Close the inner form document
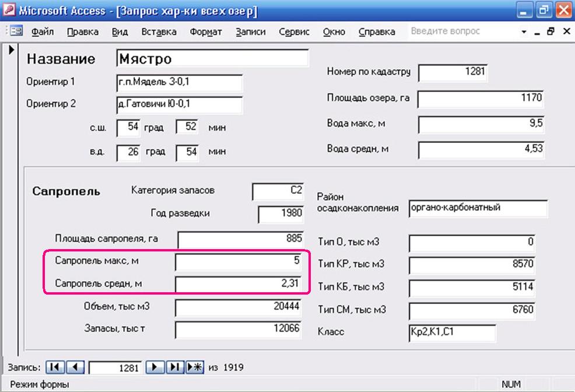The width and height of the screenshot is (575, 392). pos(567,32)
